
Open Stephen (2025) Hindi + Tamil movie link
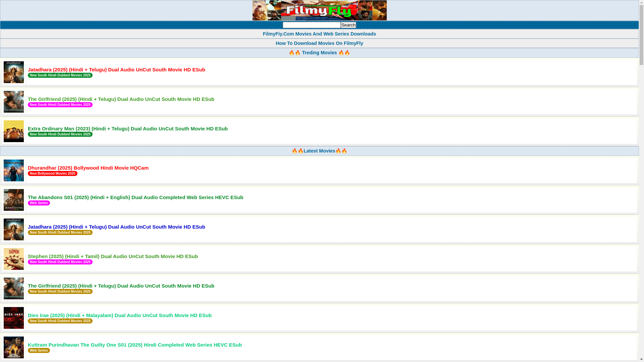113,256
